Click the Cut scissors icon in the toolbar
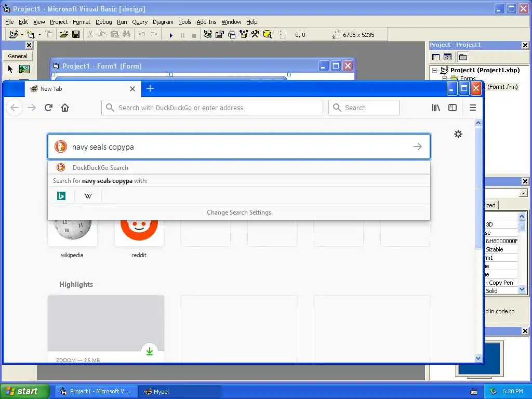The image size is (532, 399). tap(90, 35)
